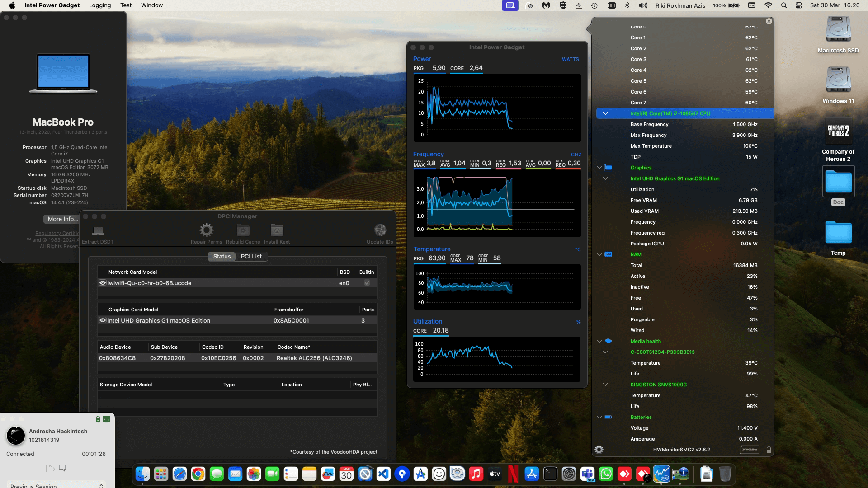This screenshot has height=488, width=868.
Task: Click the date and time in menu bar
Action: pos(835,5)
